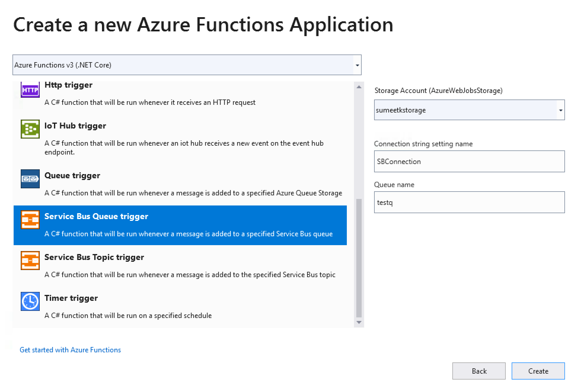Viewport: 581px width, 392px height.
Task: Click the purple HTTP trigger icon
Action: click(x=30, y=90)
